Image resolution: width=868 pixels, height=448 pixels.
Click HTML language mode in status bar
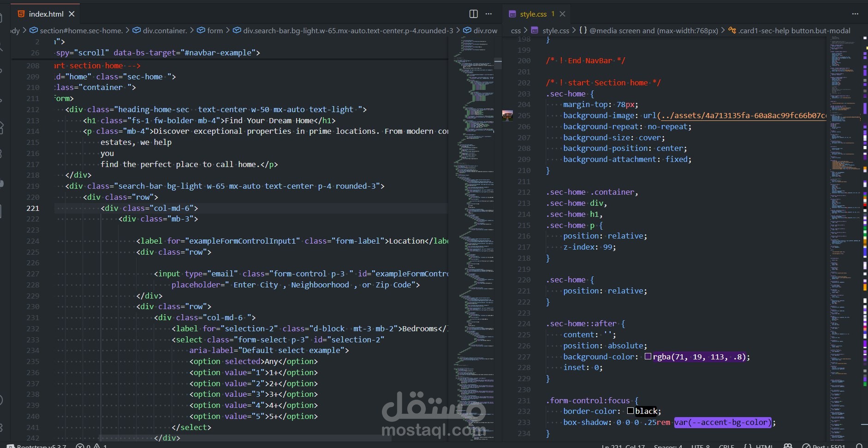764,446
